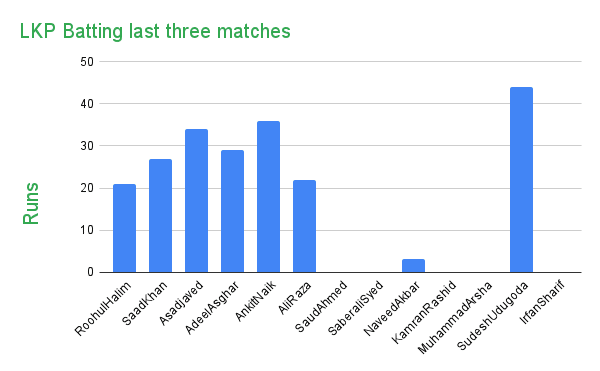
Task: Click the 20 axis value label
Action: click(87, 188)
